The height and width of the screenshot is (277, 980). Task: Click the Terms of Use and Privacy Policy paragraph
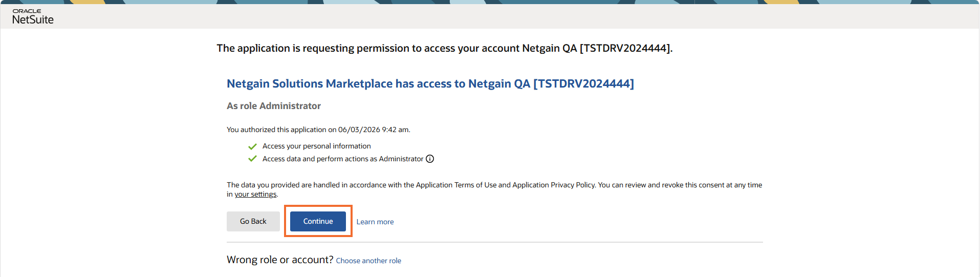[x=494, y=189]
